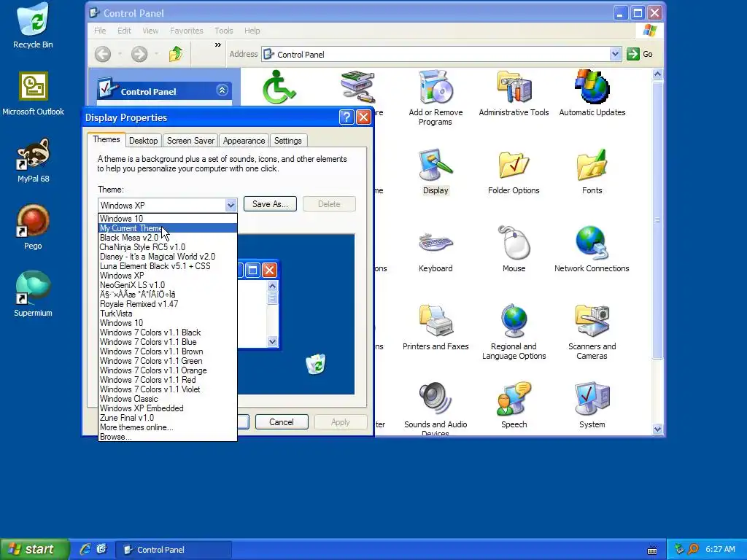Viewport: 747px width, 560px height.
Task: Choose Disney - It's a Magical World theme
Action: 168,257
